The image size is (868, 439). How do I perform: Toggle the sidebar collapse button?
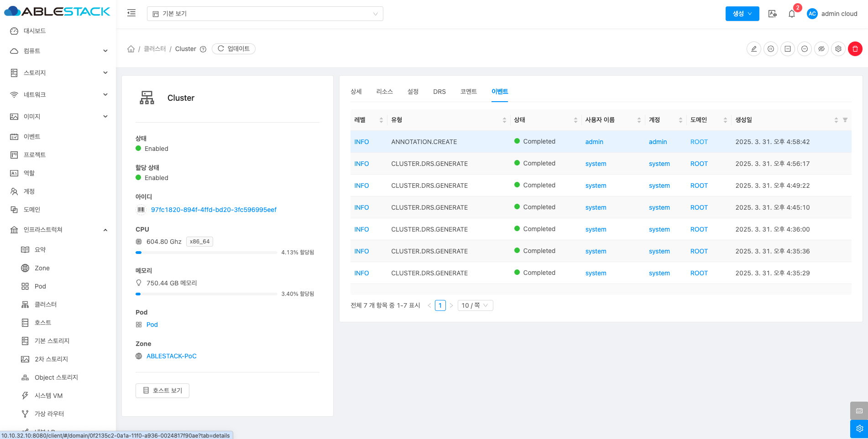click(131, 13)
